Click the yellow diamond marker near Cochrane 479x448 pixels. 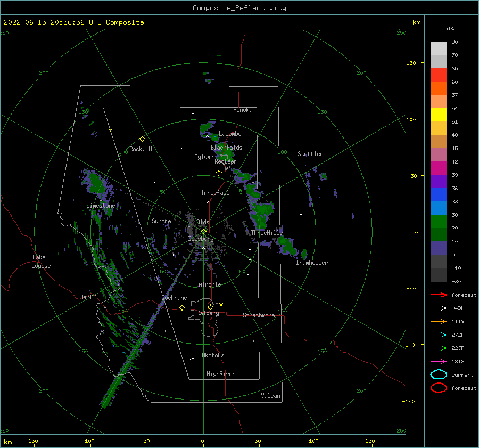coord(182,307)
